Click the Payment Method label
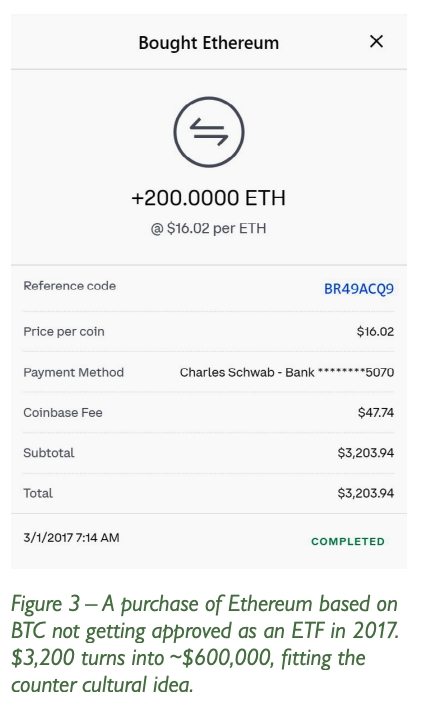 pyautogui.click(x=73, y=372)
